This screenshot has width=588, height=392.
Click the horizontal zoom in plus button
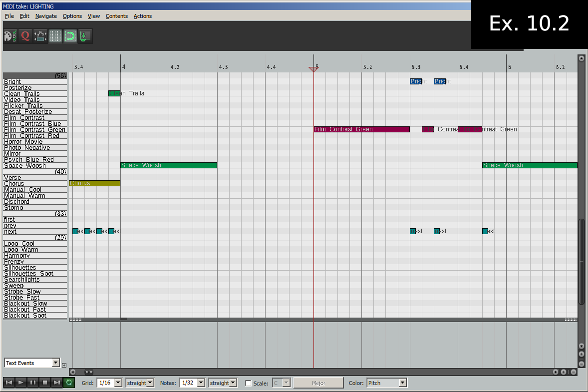click(x=564, y=372)
